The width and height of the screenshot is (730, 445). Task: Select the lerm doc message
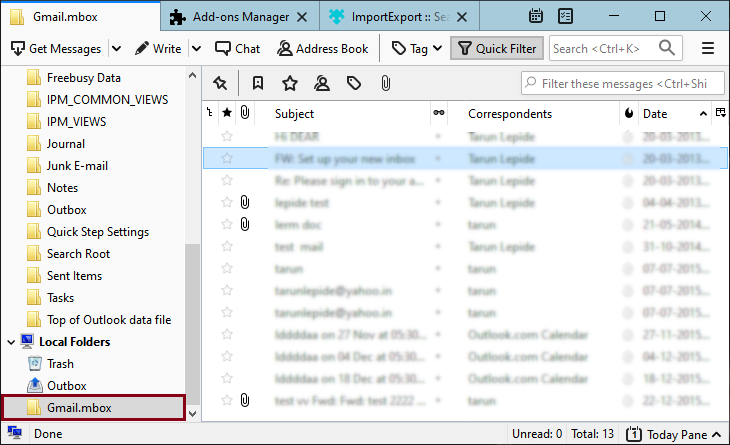tap(465, 225)
